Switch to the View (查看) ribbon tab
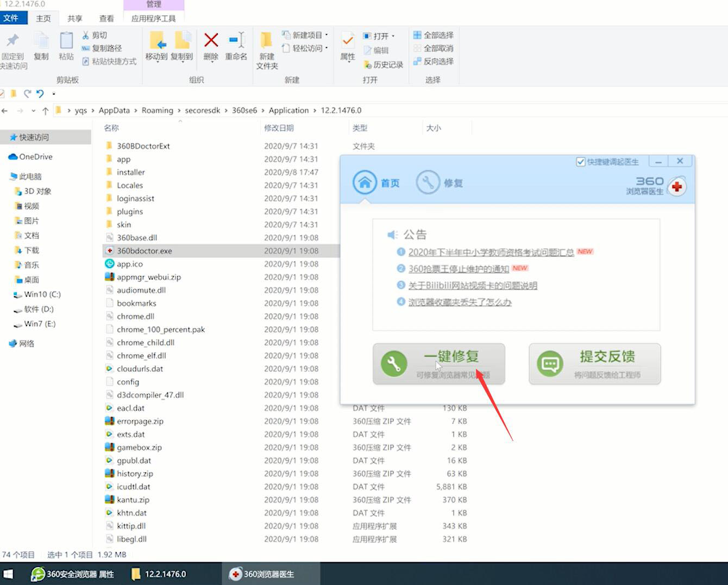728x585 pixels. (106, 18)
